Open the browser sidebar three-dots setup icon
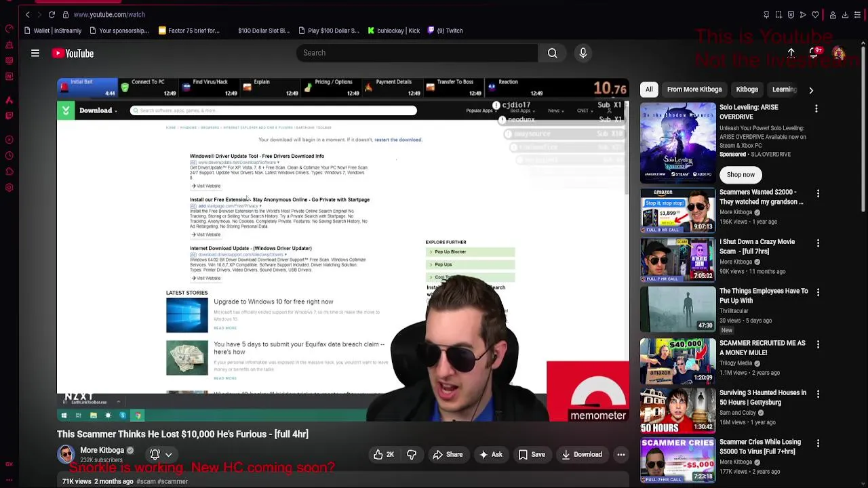The height and width of the screenshot is (488, 868). coord(9,479)
